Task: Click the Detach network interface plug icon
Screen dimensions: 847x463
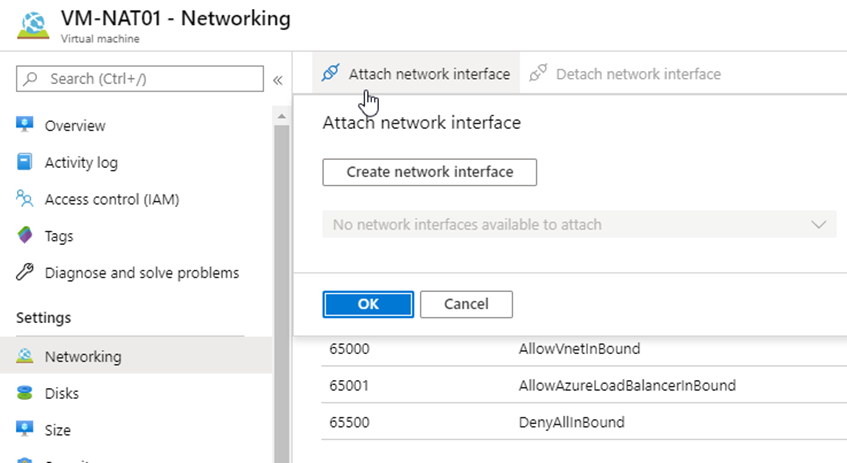Action: point(538,72)
